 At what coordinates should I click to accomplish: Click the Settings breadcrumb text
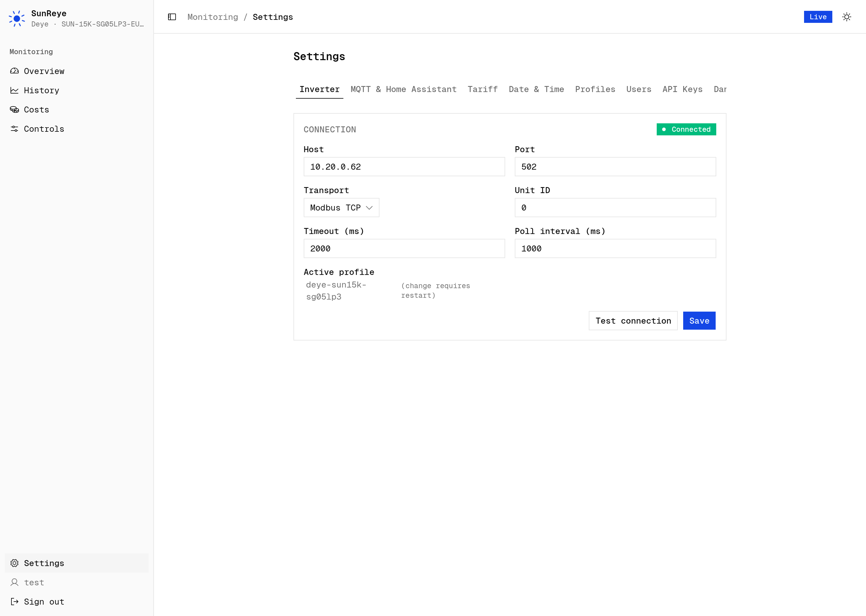click(273, 17)
